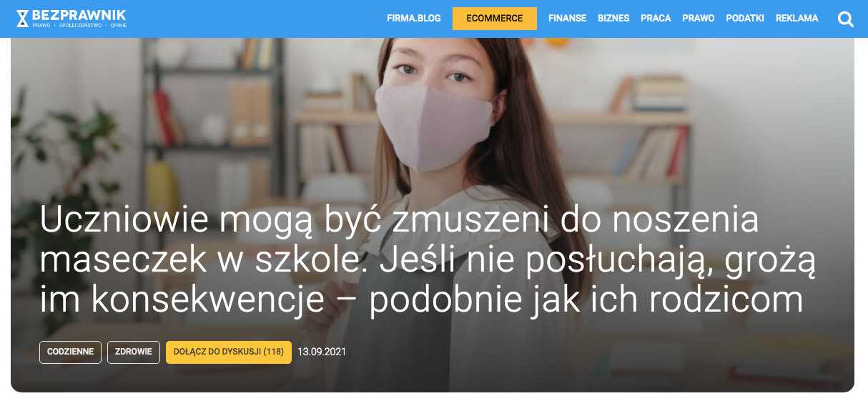Click the girl's face mask in the photo
Viewport: 868px width, 416px height.
435,124
